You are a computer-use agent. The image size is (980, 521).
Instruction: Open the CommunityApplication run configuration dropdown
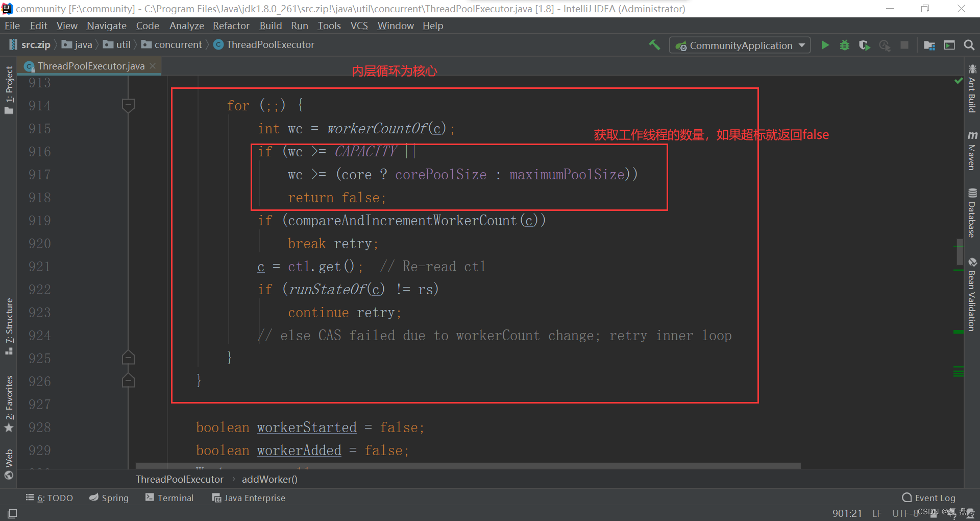(x=740, y=45)
